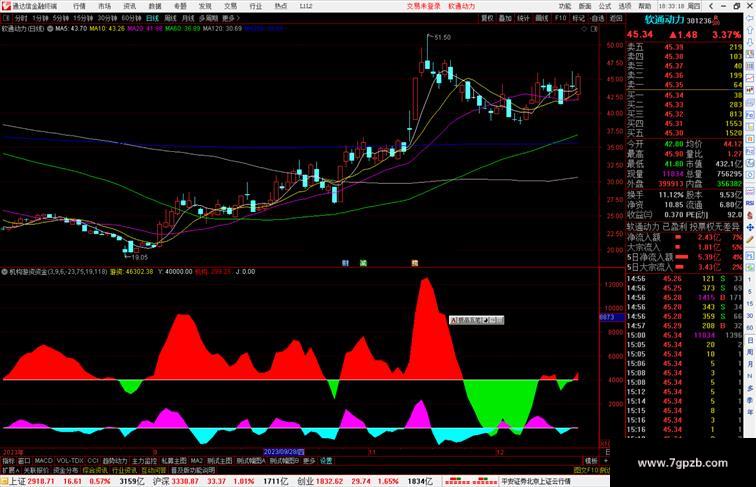The height and width of the screenshot is (487, 756).
Task: Select the 60分钟 period
Action: pos(131,18)
